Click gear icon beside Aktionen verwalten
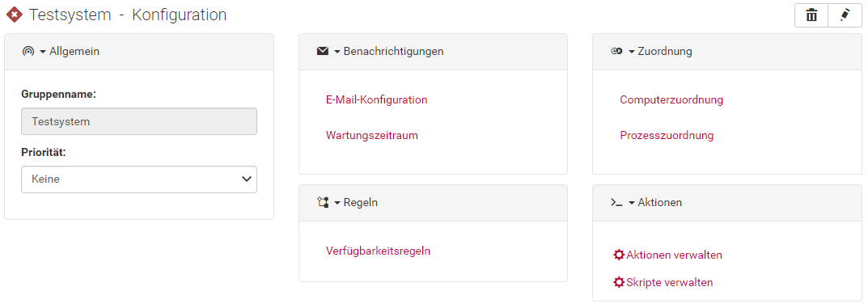Image resolution: width=868 pixels, height=308 pixels. (619, 255)
